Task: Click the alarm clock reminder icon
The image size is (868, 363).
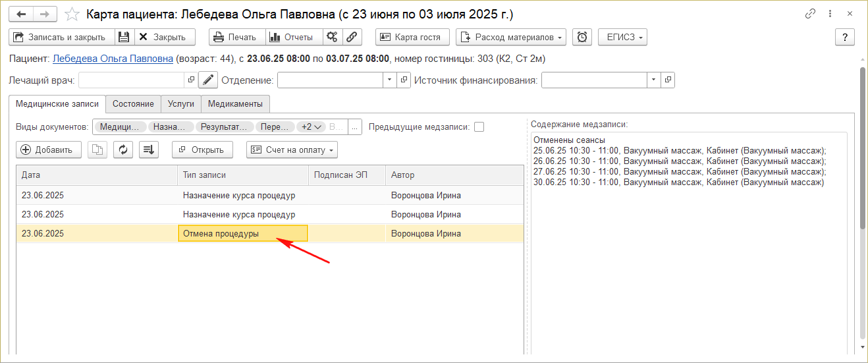Action: coord(582,37)
